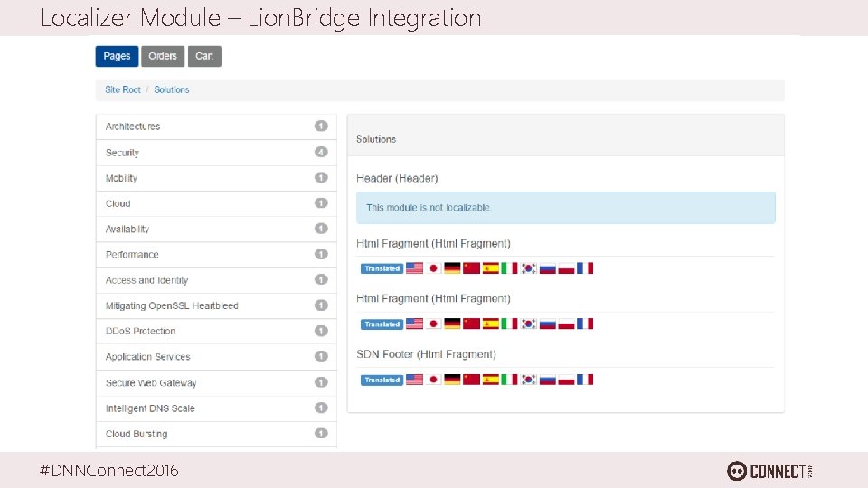Choose the German flag of the second Html Fragment

click(452, 324)
